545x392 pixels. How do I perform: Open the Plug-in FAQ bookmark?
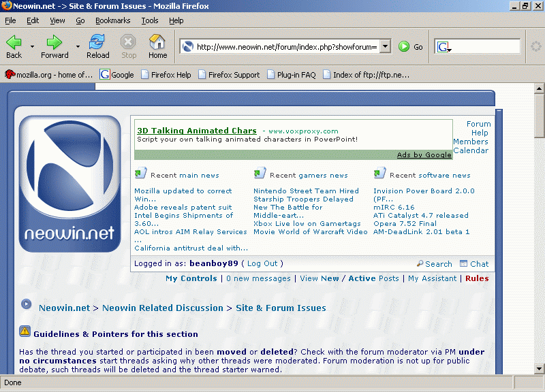point(292,75)
